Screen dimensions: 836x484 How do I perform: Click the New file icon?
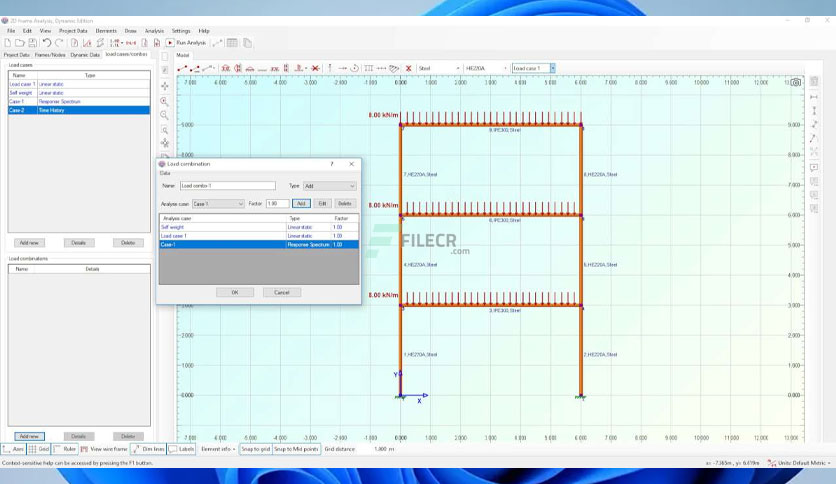point(7,43)
